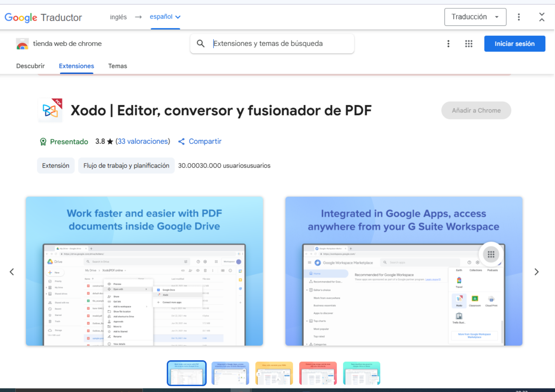The image size is (555, 392).
Task: Go to the next carousel screenshot
Action: pos(536,272)
